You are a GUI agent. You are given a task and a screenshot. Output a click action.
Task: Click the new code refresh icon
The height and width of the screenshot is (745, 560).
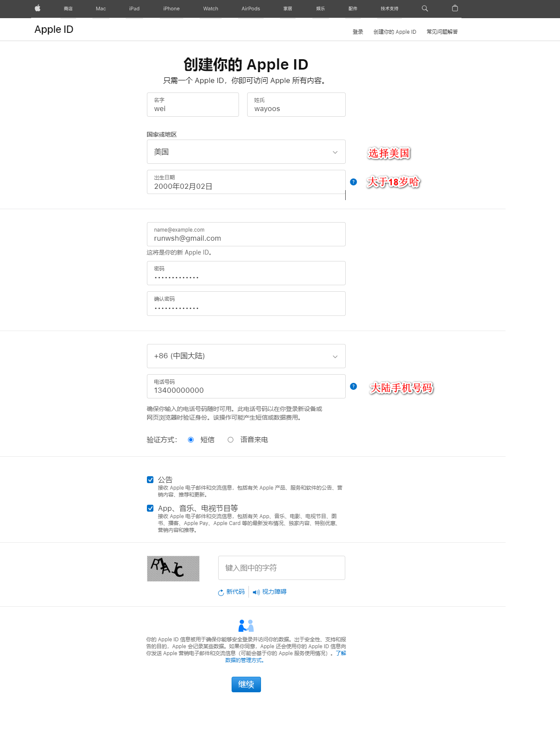click(x=221, y=592)
